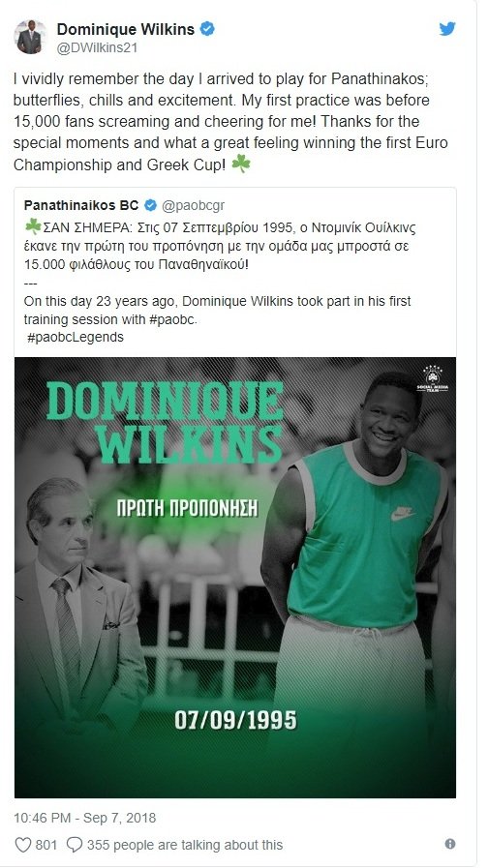Click the speech bubble reply icon

[x=75, y=845]
